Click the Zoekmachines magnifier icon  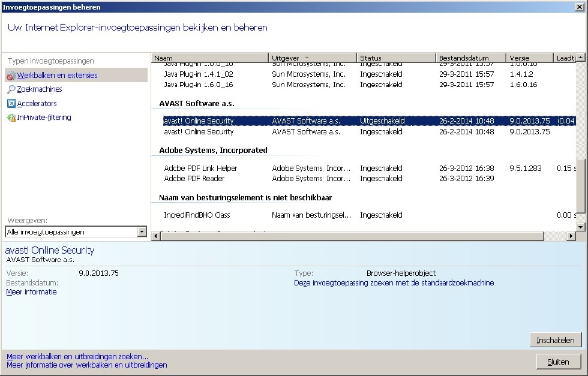(11, 89)
